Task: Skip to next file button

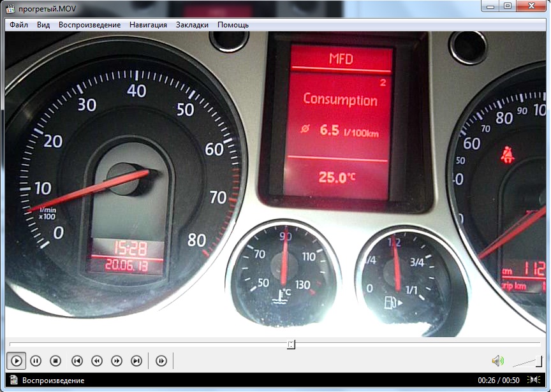Action: 136,361
